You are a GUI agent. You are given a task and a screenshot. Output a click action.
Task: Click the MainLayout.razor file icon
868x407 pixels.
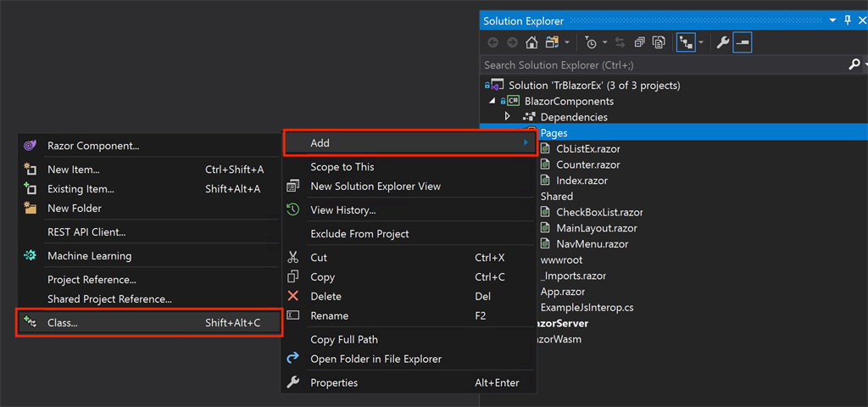[x=545, y=228]
